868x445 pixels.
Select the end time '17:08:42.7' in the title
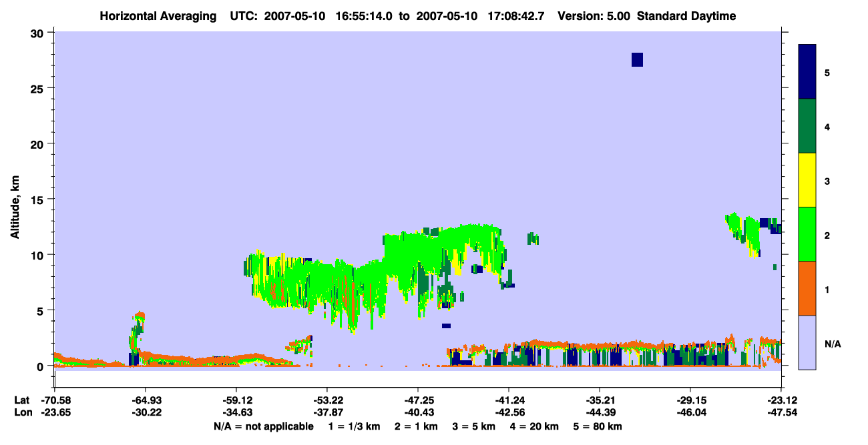[517, 16]
